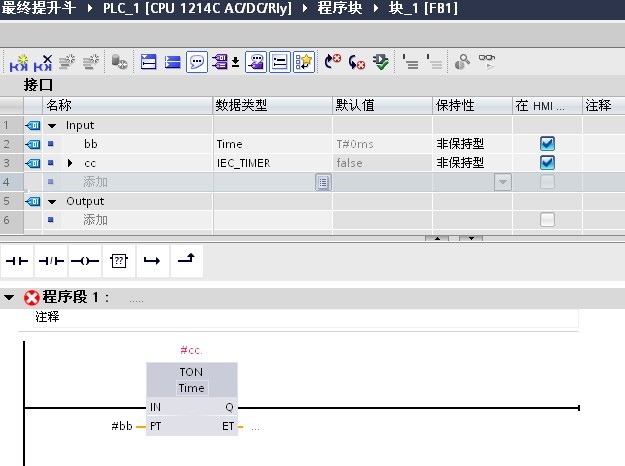Image resolution: width=625 pixels, height=466 pixels.
Task: Click the go to next error icon
Action: (356, 62)
